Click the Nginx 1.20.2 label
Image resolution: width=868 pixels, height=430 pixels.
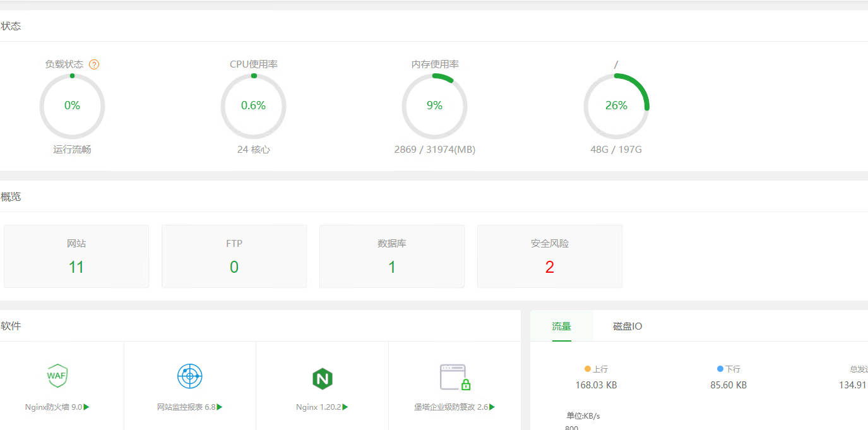coord(319,407)
